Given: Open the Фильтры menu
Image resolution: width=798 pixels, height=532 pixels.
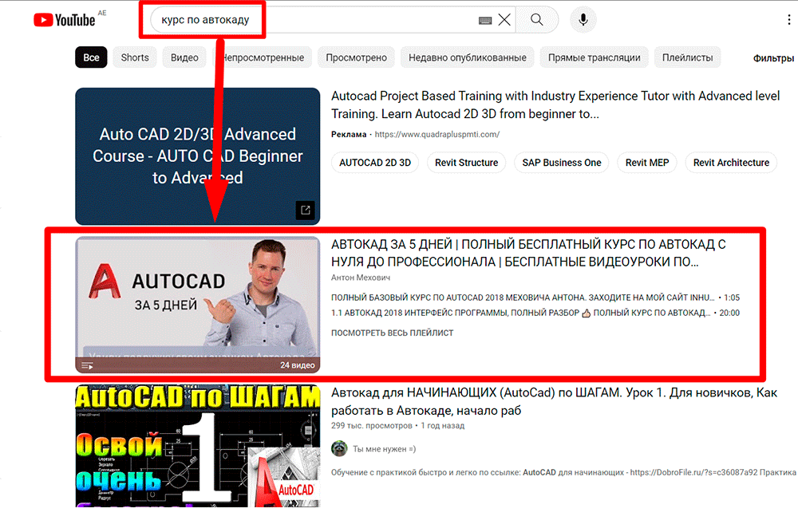Looking at the screenshot, I should pos(773,58).
